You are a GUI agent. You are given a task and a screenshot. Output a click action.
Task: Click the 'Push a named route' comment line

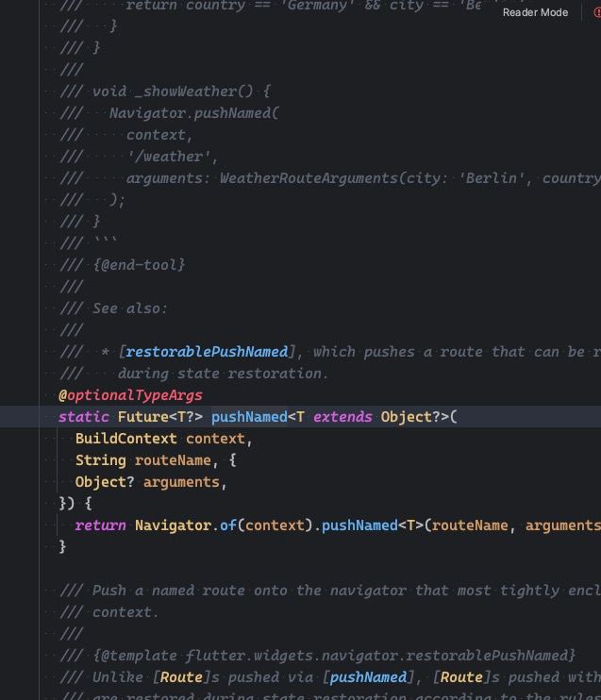coord(329,591)
